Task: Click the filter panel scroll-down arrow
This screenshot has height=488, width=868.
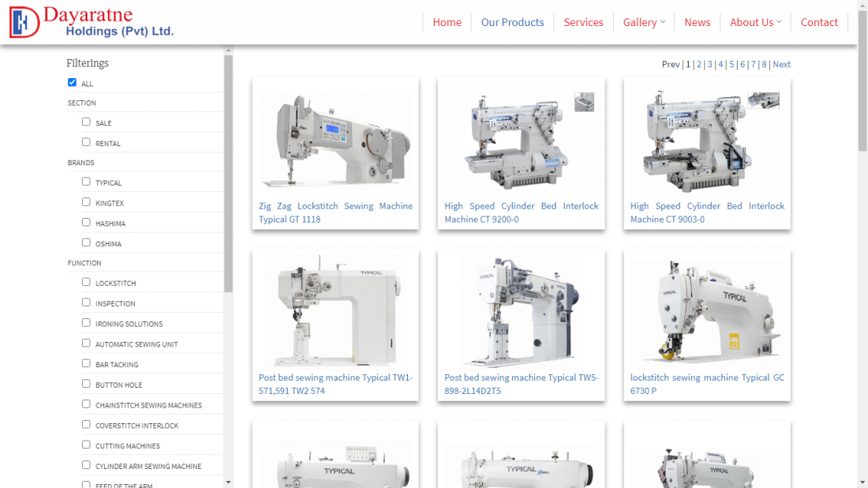Action: [x=228, y=482]
